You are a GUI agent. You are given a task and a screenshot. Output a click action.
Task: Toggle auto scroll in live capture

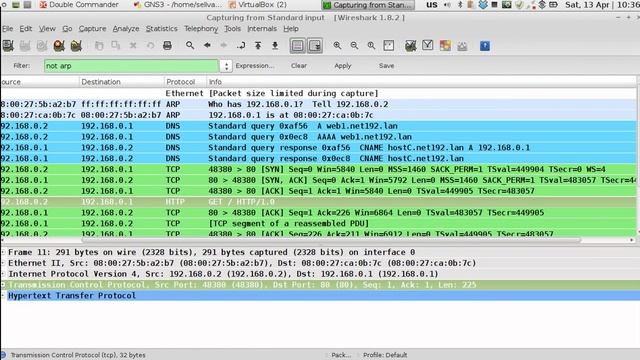tap(315, 46)
